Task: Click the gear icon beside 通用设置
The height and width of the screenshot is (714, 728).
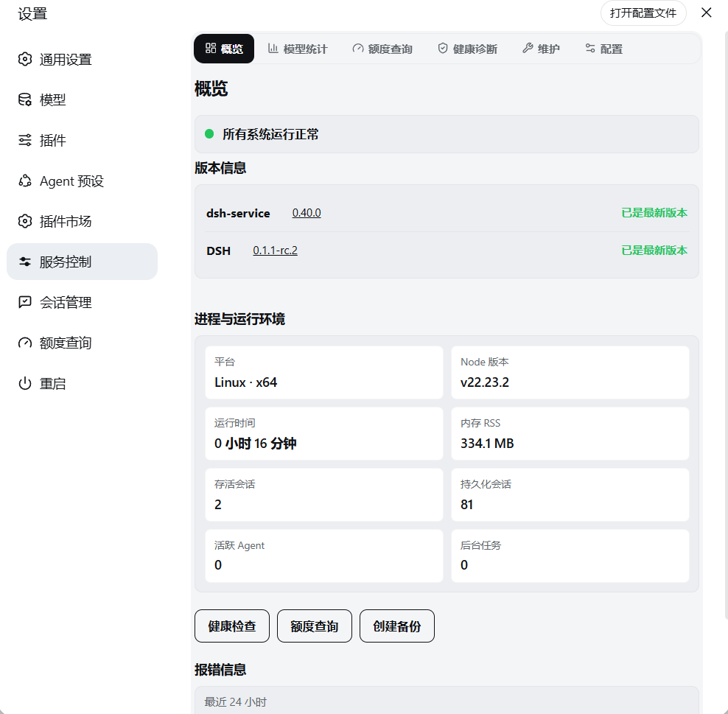Action: point(25,60)
